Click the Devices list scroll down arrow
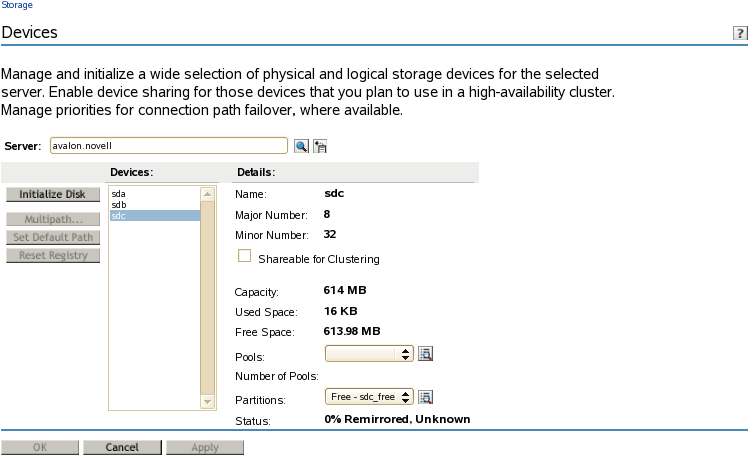This screenshot has height=457, width=749. tap(208, 401)
